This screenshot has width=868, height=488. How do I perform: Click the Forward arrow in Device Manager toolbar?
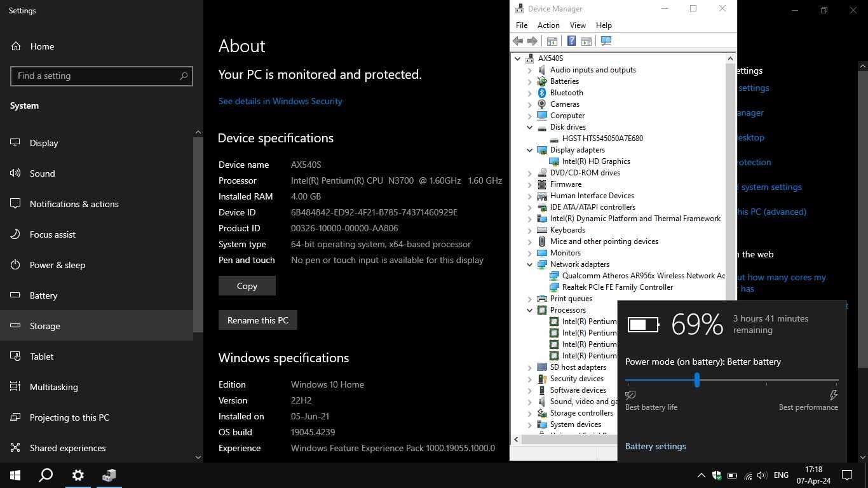click(532, 41)
